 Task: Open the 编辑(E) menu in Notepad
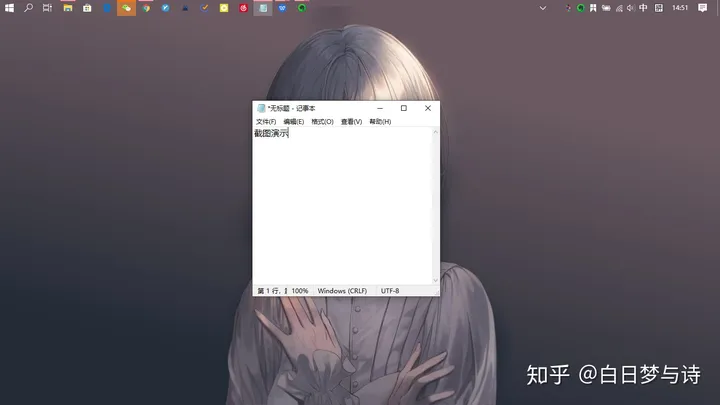coord(293,122)
